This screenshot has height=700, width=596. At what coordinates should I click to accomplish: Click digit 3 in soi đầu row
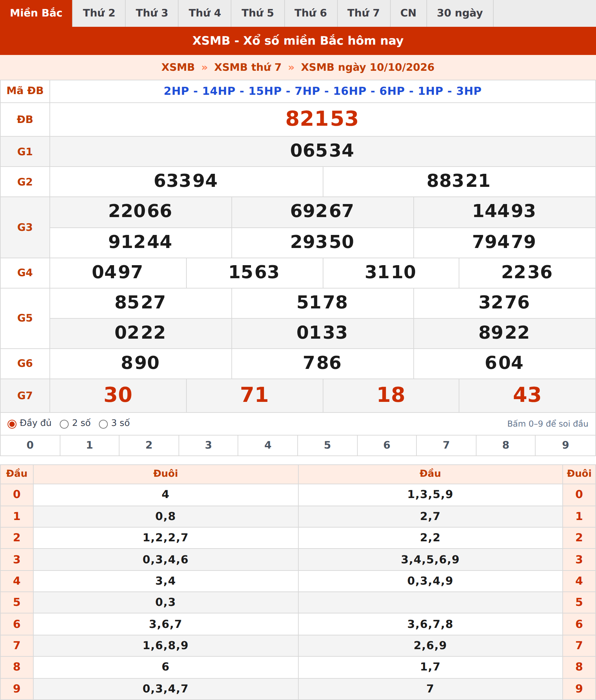click(x=208, y=445)
